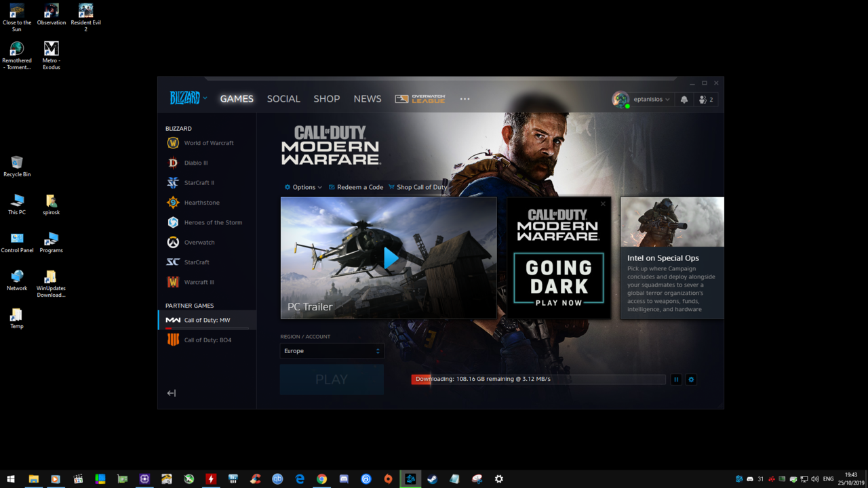Open friends list icon showing 2
This screenshot has width=868, height=488.
(x=706, y=99)
